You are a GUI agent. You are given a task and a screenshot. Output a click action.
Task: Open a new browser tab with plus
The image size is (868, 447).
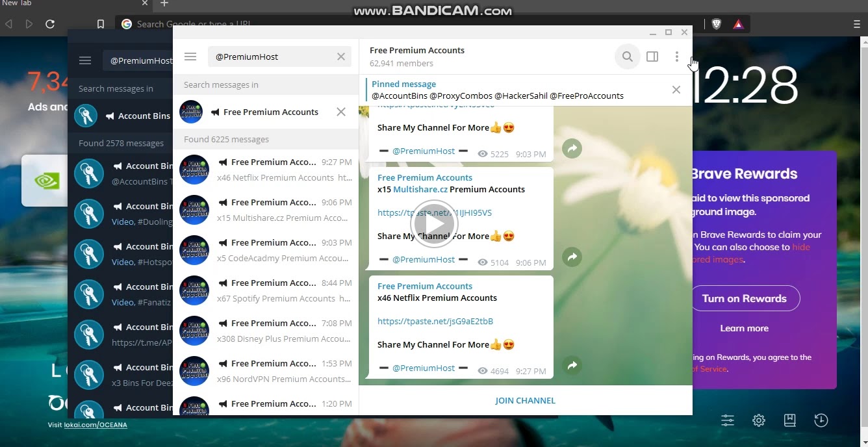point(164,3)
